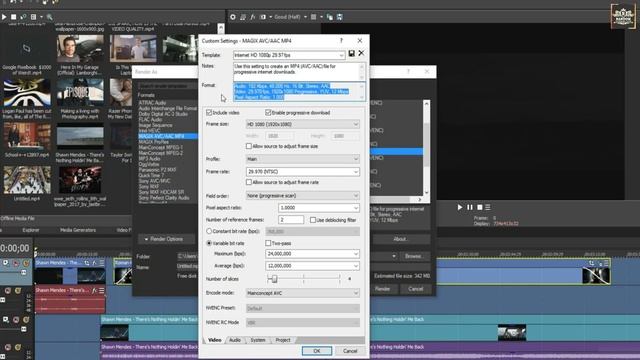Select ATRAC Audio in Formats list
Image resolution: width=640 pixels, height=360 pixels.
click(152, 102)
